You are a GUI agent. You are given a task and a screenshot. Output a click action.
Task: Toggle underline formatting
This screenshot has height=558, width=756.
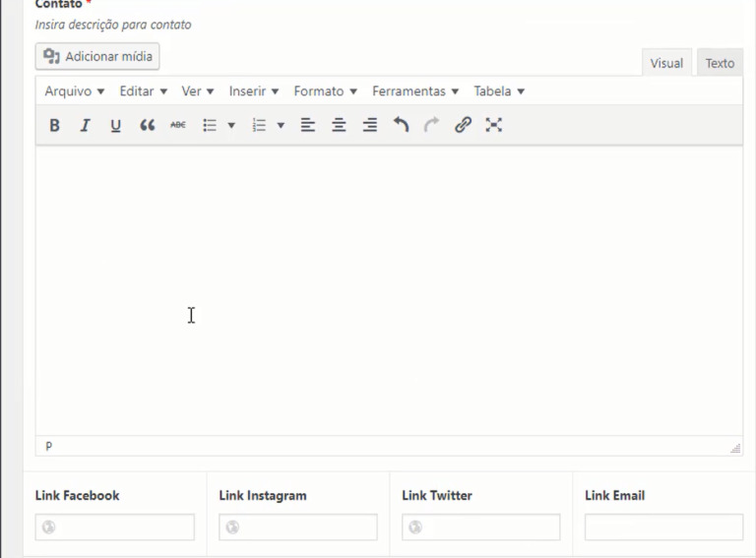click(115, 125)
